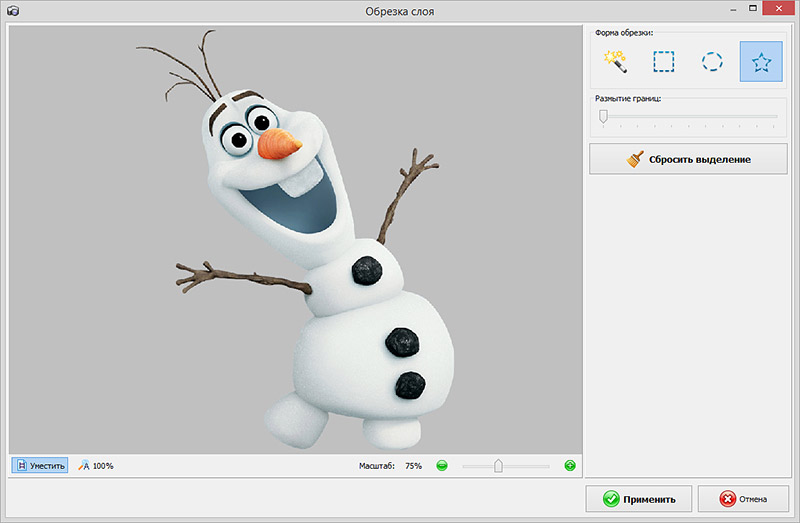800x523 pixels.
Task: Close the Обрезка слоя window
Action: tap(779, 8)
